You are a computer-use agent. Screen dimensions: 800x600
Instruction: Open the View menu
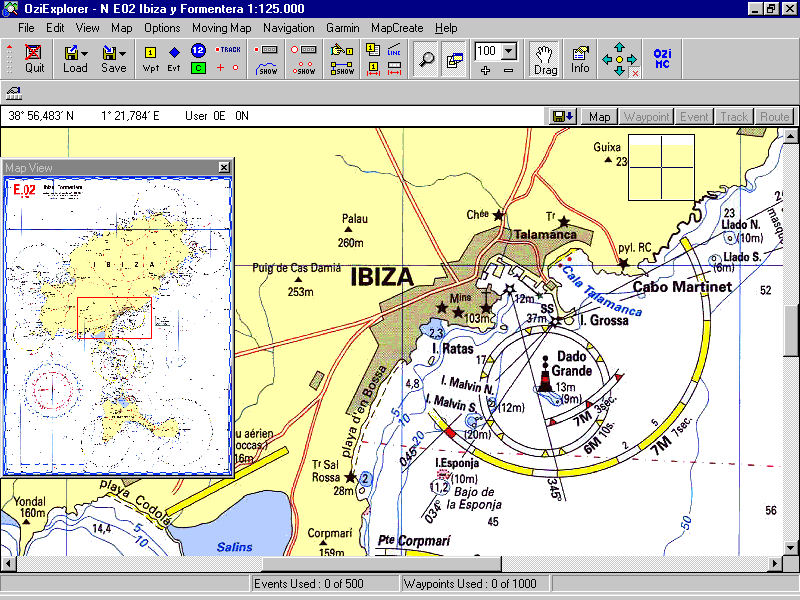(x=88, y=28)
